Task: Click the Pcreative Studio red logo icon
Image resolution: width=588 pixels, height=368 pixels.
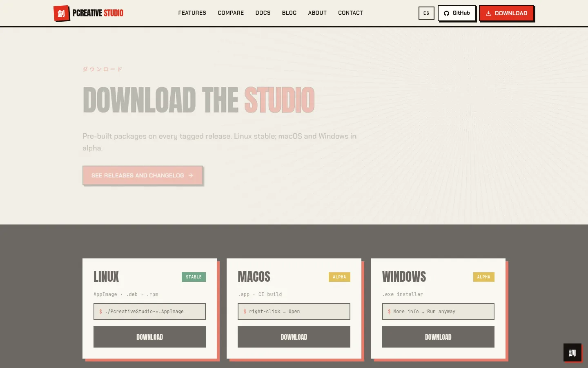Action: point(61,13)
